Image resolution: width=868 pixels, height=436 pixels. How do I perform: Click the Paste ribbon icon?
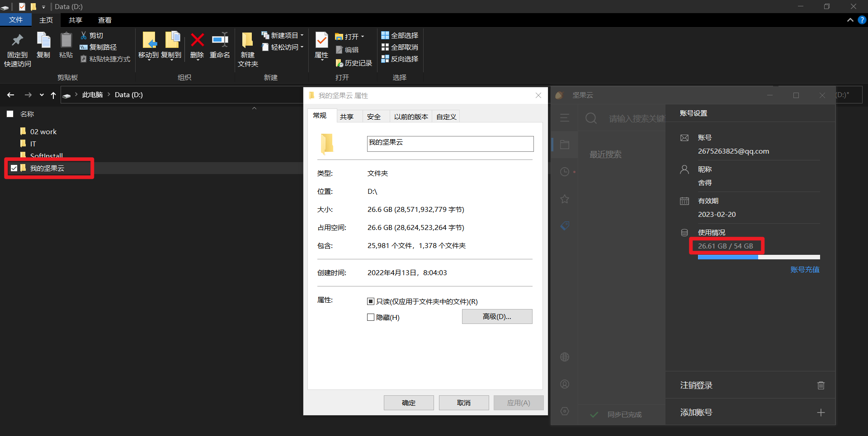tap(66, 45)
